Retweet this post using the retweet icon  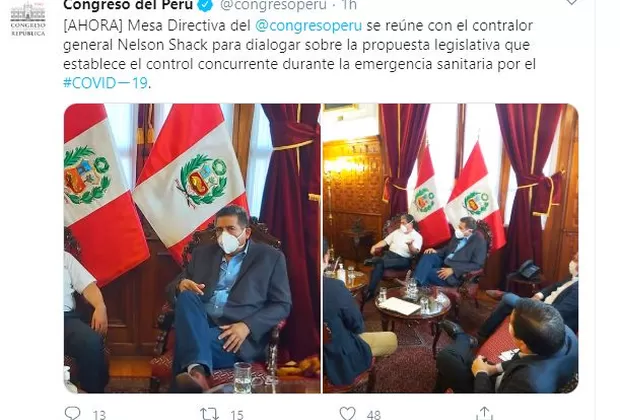coord(209,414)
